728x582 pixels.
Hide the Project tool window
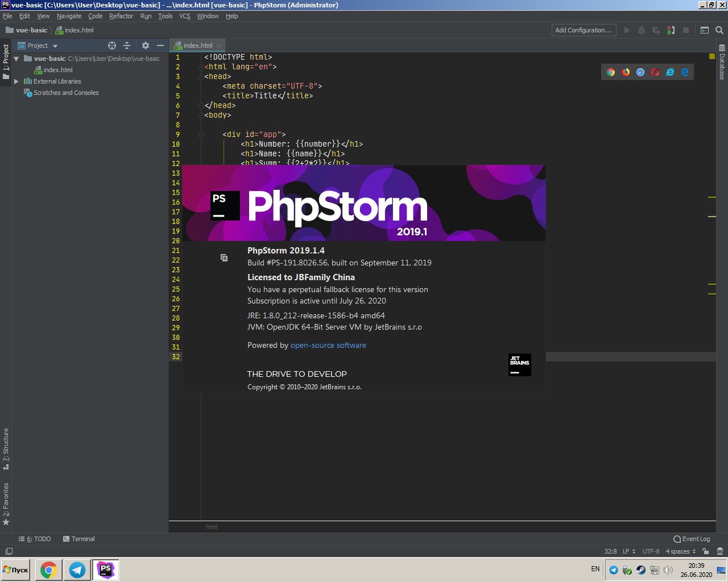tap(160, 45)
